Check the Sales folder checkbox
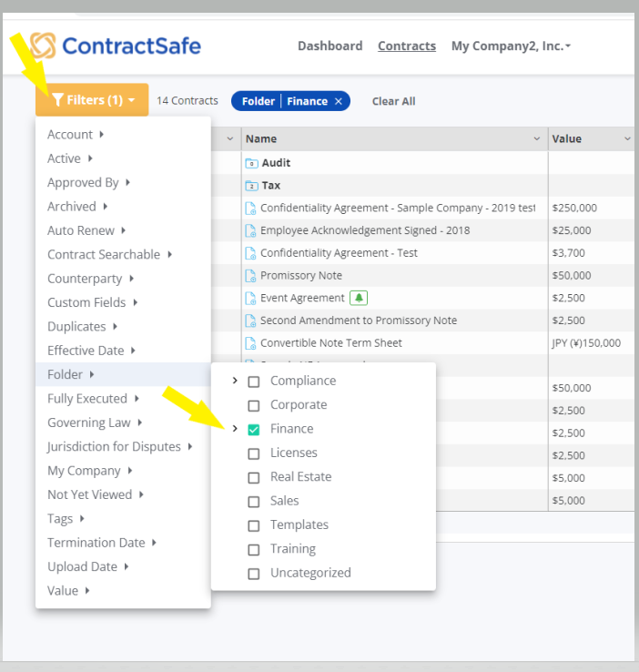 254,502
